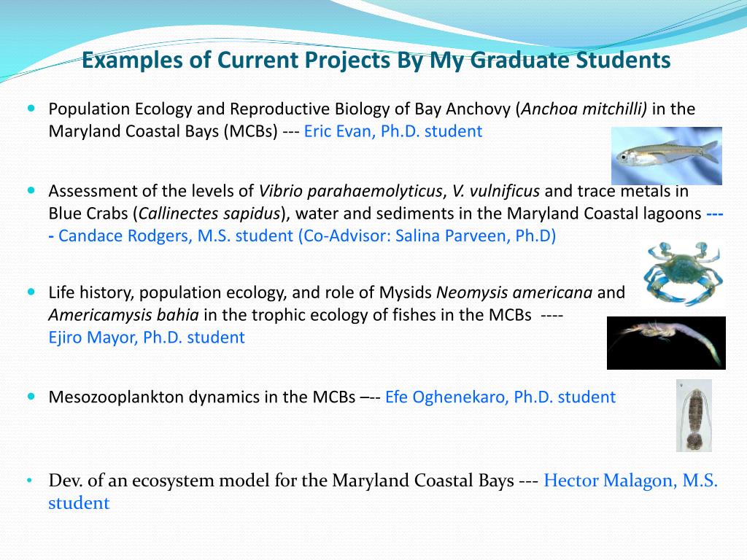Click Efe Oghenekaro, Ph.D. student text
This screenshot has width=747, height=560.
(x=500, y=397)
